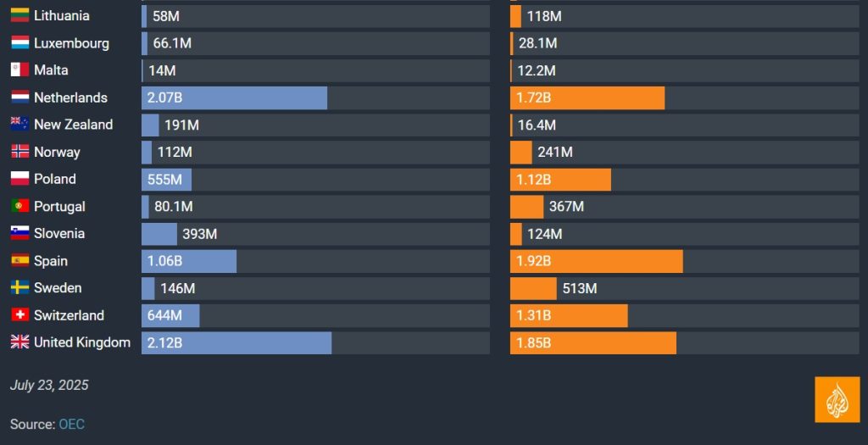Click the Malta flag icon
The image size is (868, 445).
point(19,70)
